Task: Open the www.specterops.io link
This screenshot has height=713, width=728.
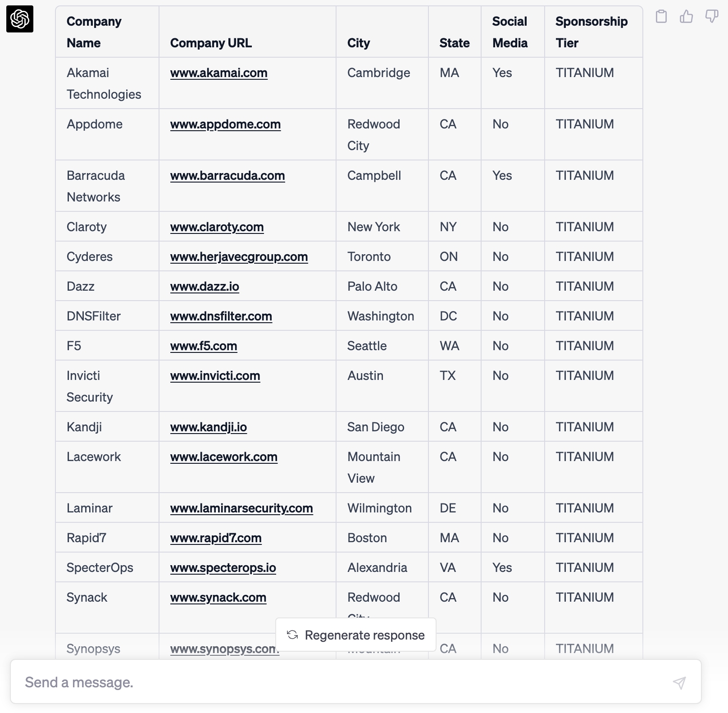Action: point(223,567)
